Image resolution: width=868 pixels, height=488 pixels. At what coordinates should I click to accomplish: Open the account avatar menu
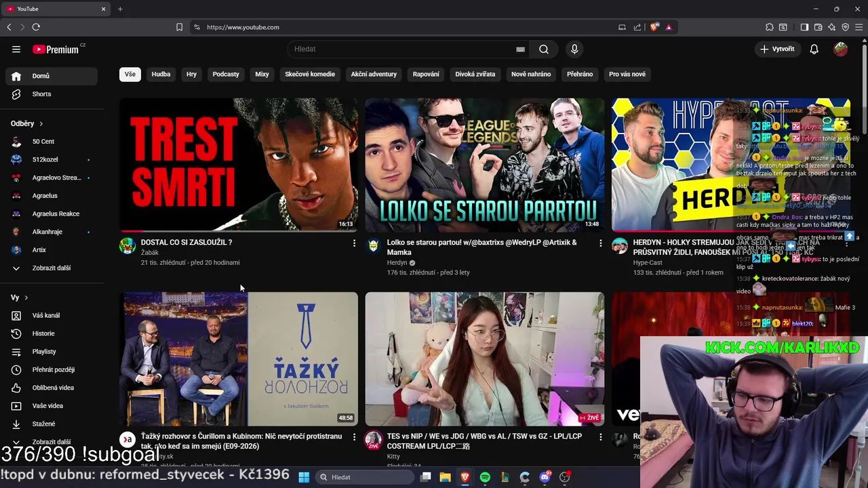pyautogui.click(x=840, y=49)
